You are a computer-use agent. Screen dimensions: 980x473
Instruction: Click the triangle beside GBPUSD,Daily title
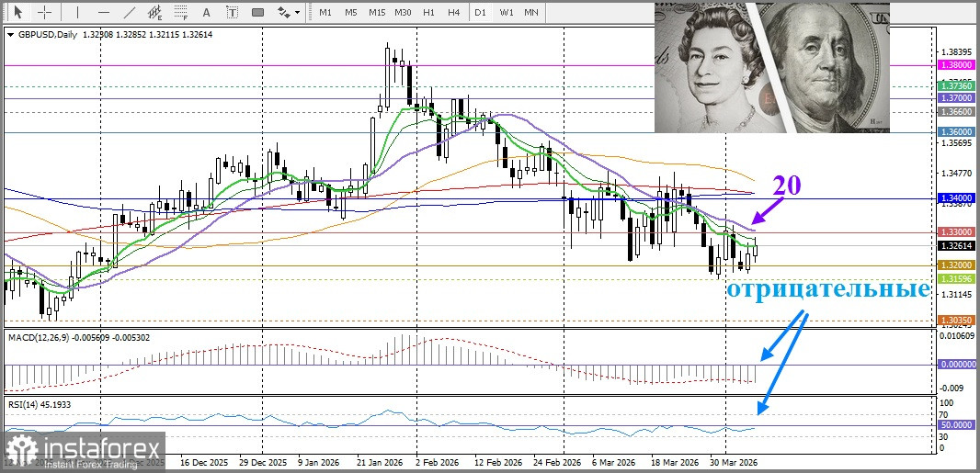10,35
